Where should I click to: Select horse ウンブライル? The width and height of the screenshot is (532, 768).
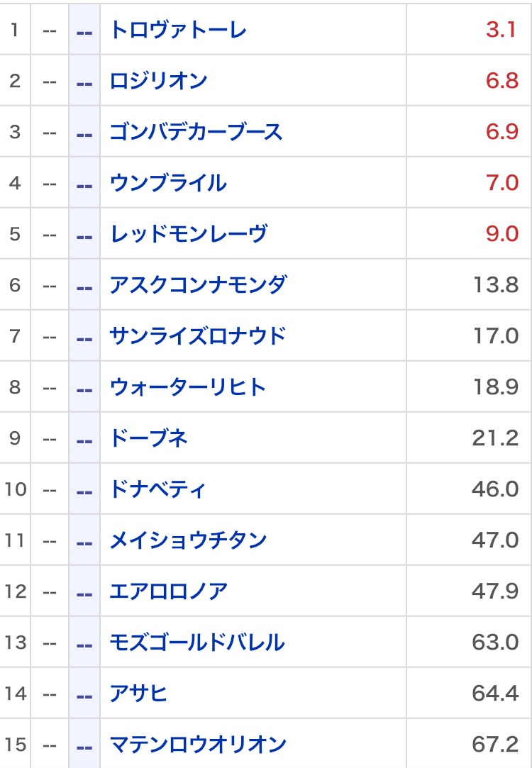coord(168,183)
